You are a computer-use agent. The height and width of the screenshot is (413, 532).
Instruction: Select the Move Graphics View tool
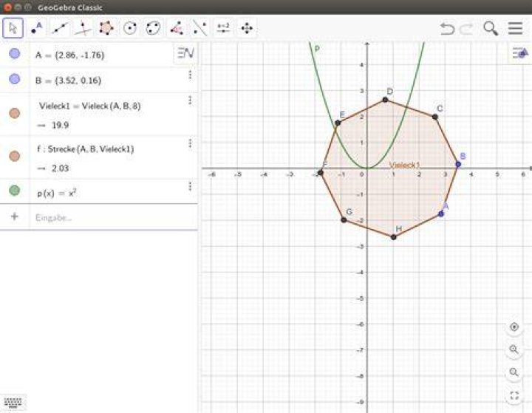point(247,28)
